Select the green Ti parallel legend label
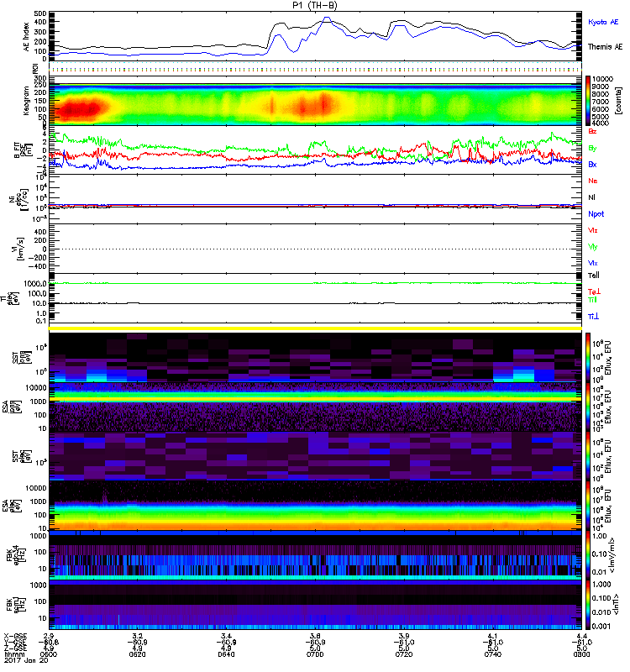Viewport: 630px width, 672px height. pos(592,300)
